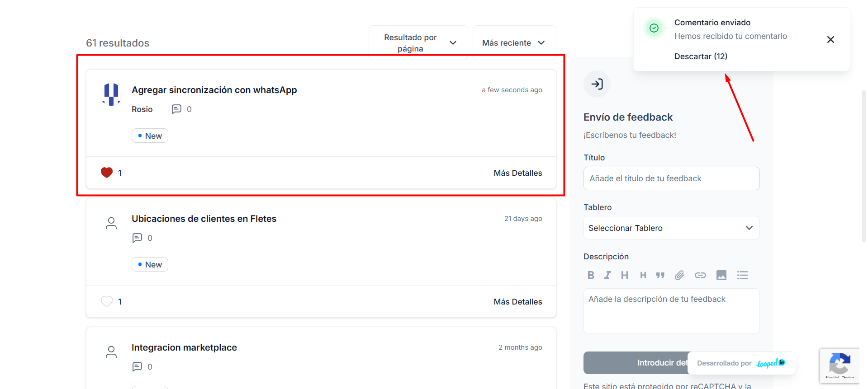Insert a bulleted list in the description

pos(742,275)
